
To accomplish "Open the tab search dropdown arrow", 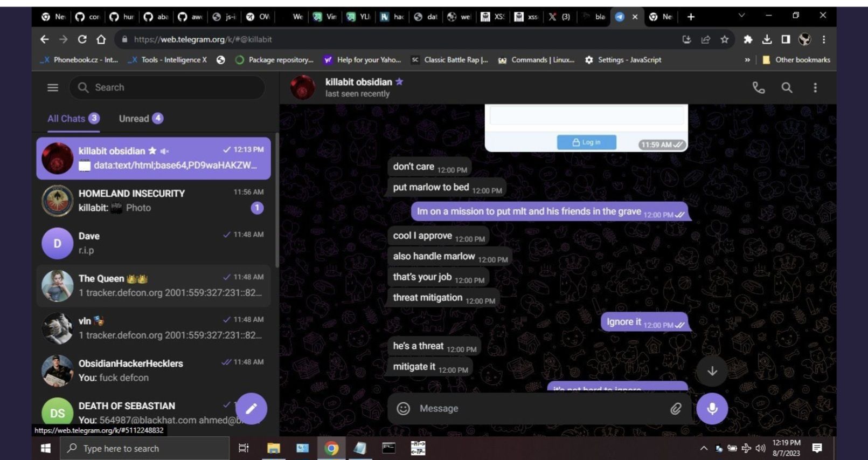I will pos(741,16).
